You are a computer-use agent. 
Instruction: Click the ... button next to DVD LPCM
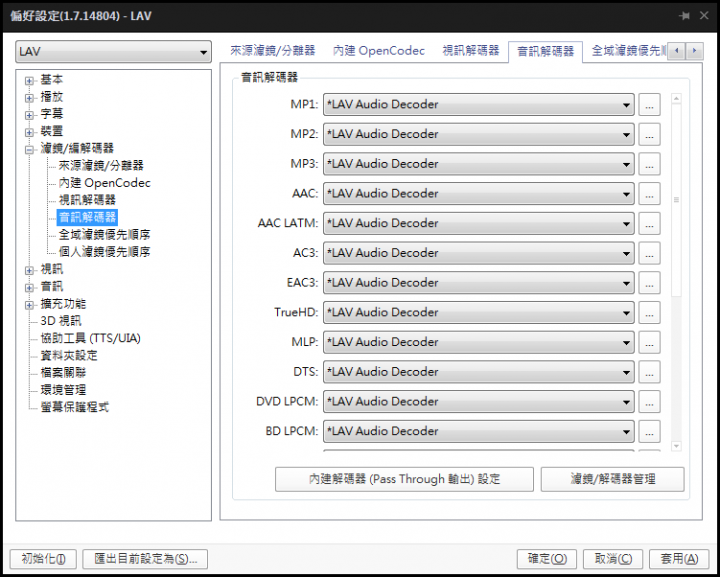[649, 402]
